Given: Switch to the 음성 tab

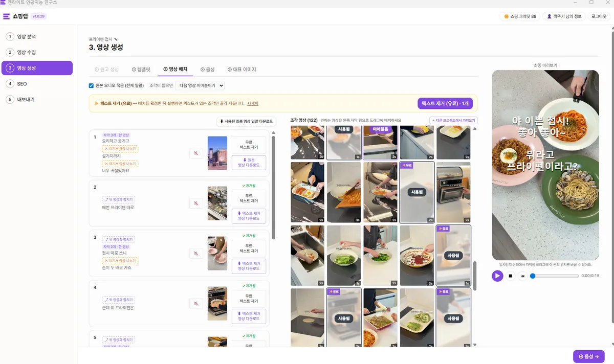Looking at the screenshot, I should point(208,69).
